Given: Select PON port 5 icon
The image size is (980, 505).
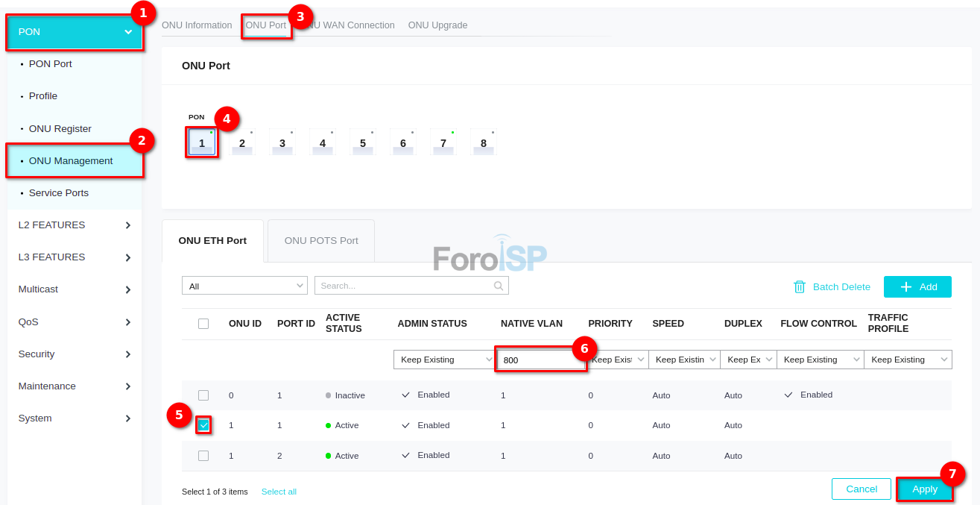Looking at the screenshot, I should tap(363, 142).
